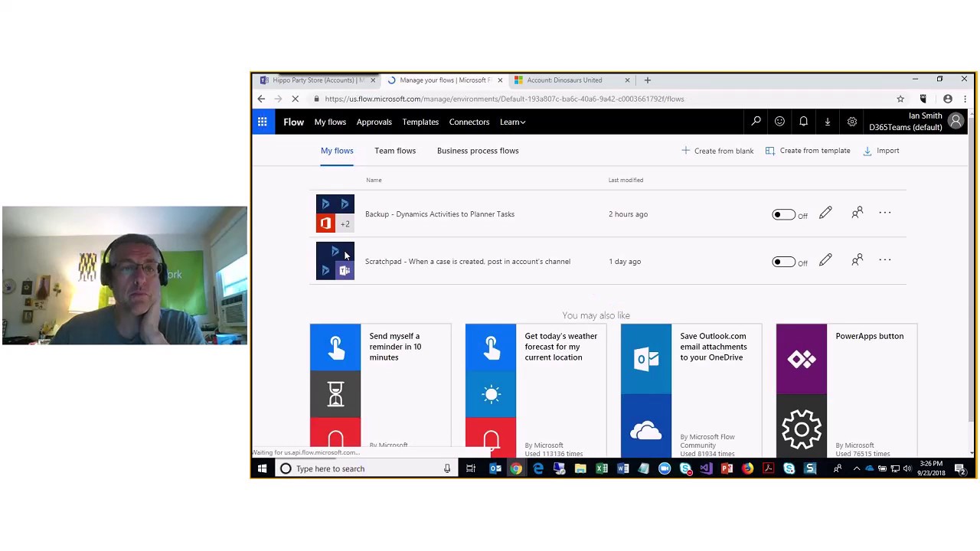Select the My flows tab
The height and width of the screenshot is (551, 980).
337,151
